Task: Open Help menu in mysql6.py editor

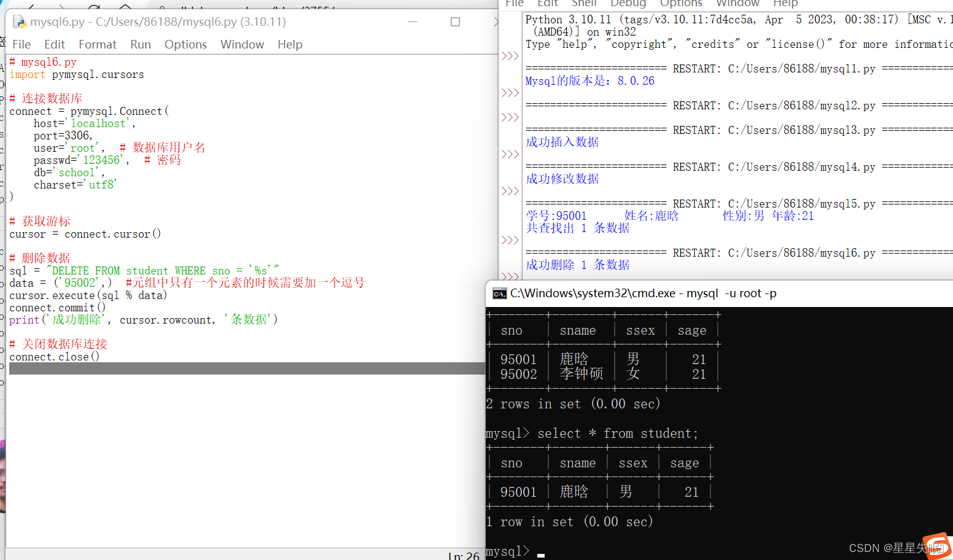Action: [290, 44]
